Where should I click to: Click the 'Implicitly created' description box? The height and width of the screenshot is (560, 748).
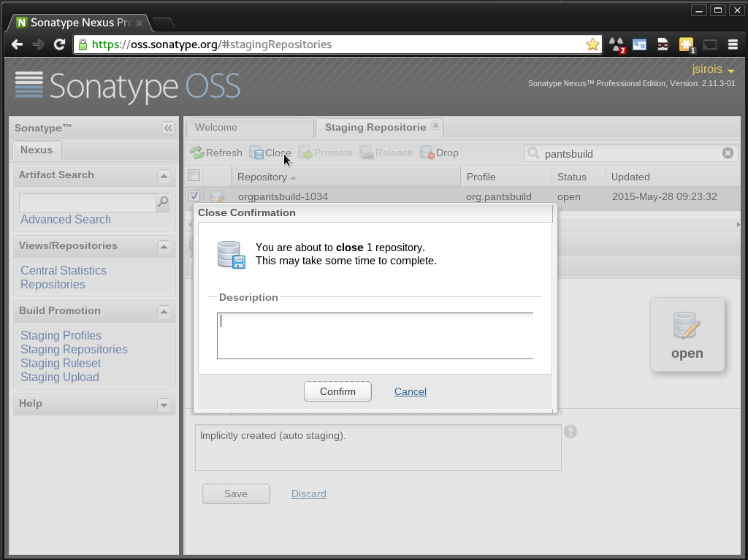pos(378,448)
